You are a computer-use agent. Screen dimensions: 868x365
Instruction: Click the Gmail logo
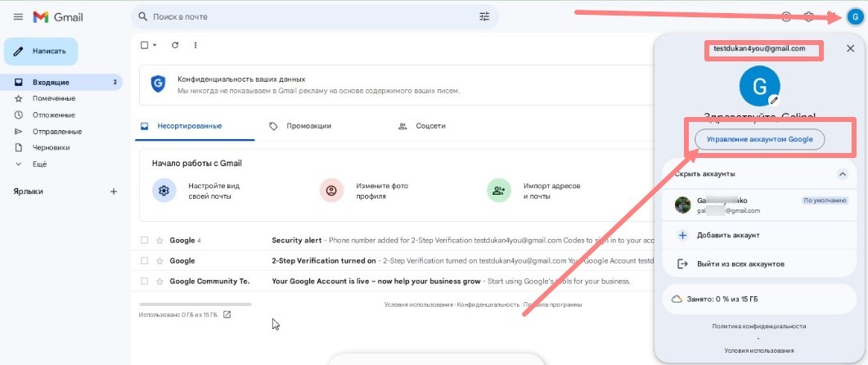(58, 17)
